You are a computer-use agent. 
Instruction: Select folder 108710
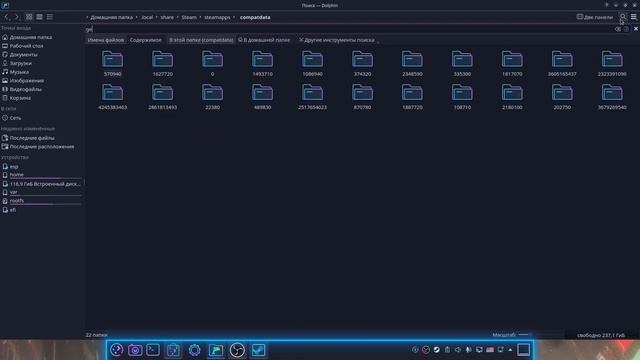coord(462,97)
